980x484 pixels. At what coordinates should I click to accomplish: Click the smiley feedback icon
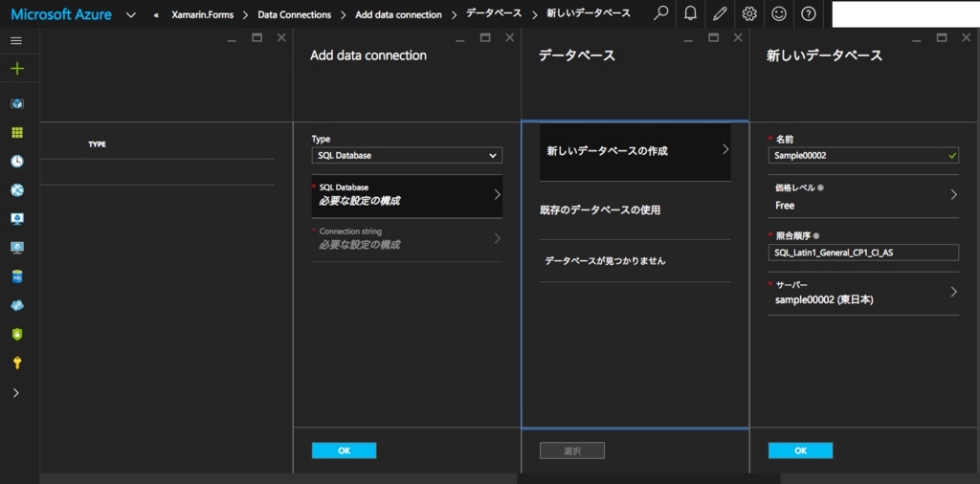[x=779, y=13]
